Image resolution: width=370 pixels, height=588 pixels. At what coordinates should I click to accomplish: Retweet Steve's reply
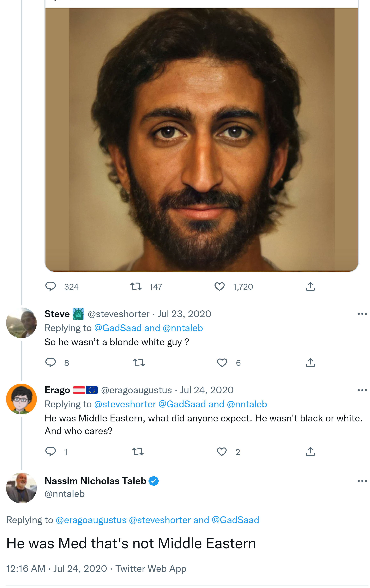pyautogui.click(x=139, y=363)
